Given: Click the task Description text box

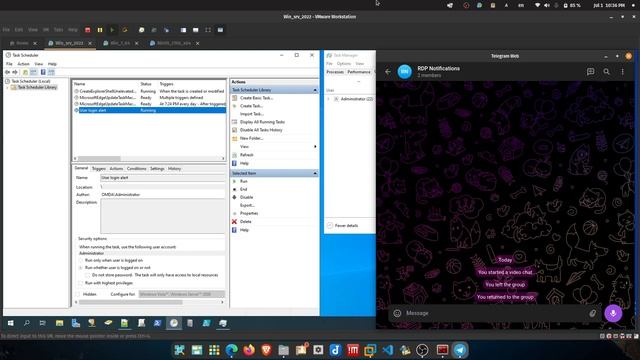Looking at the screenshot, I should [162, 216].
